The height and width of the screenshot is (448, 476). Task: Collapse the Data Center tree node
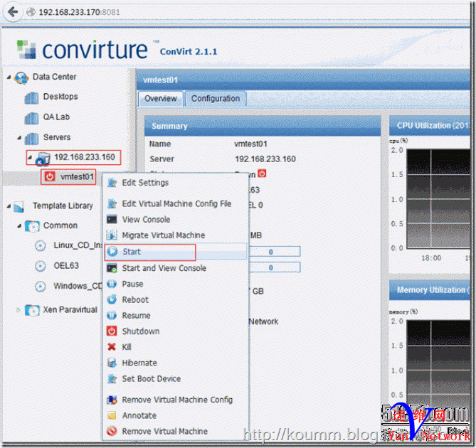coord(9,78)
